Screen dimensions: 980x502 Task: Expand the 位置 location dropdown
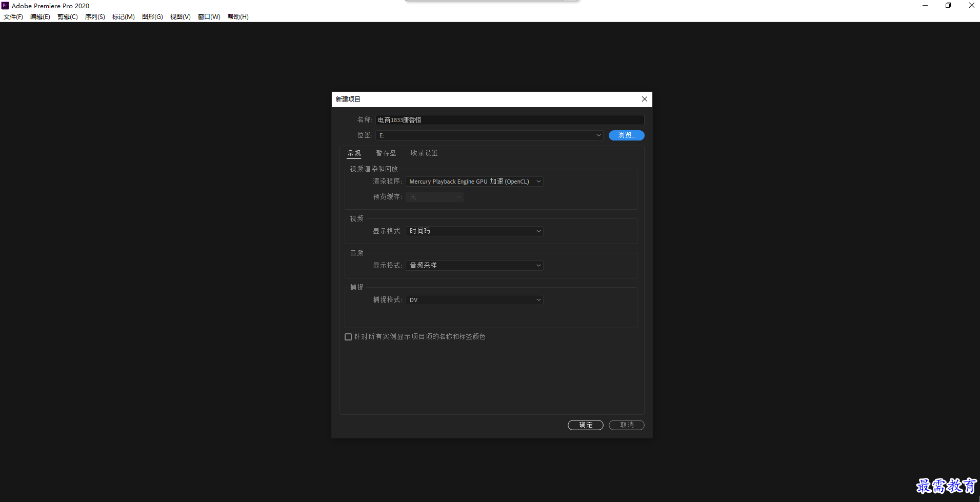489,135
